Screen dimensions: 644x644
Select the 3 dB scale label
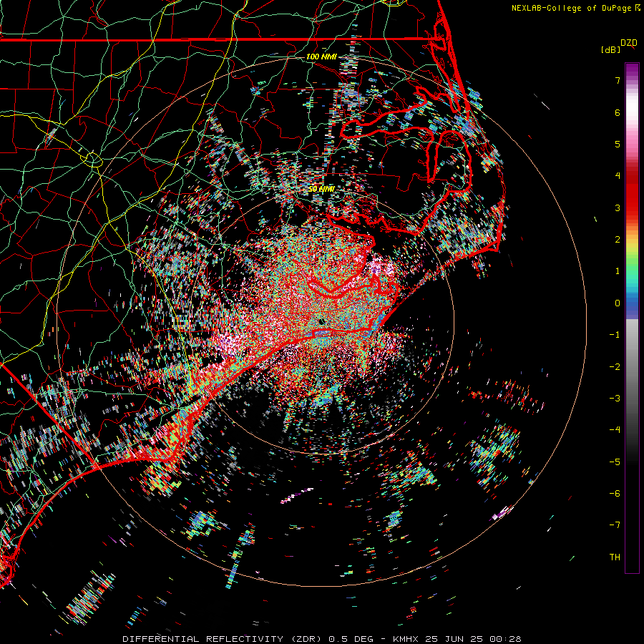(618, 208)
